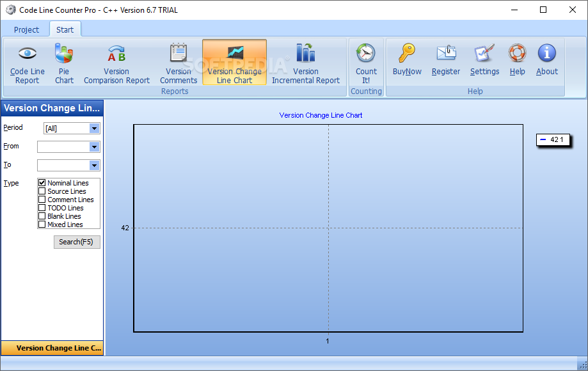
Task: Switch to the Start tab
Action: 65,29
